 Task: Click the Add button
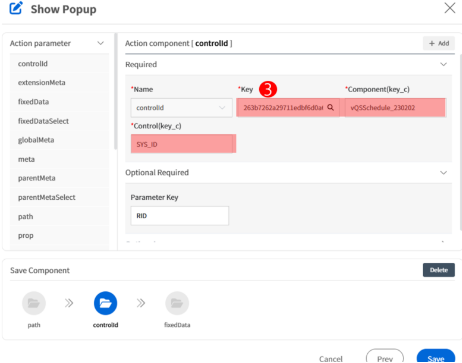click(439, 43)
